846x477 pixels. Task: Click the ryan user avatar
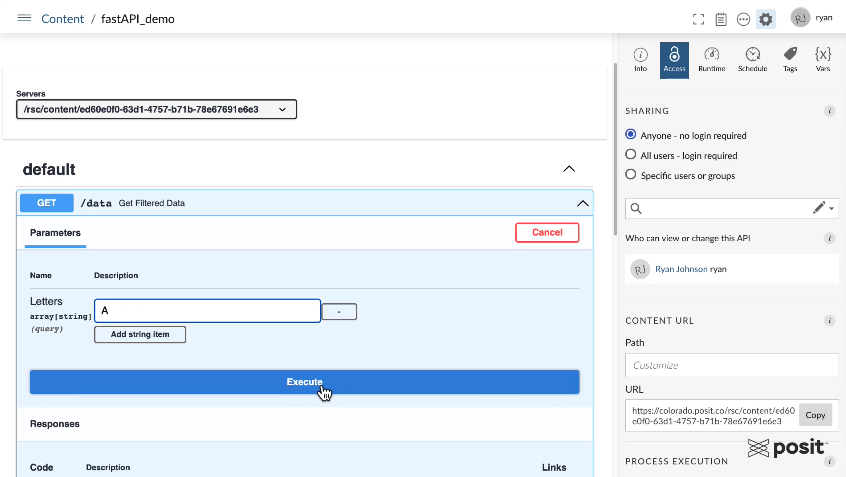tap(800, 18)
